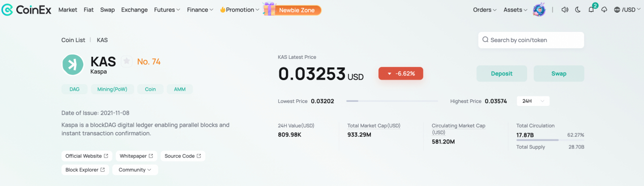Open the Market menu item

click(x=68, y=10)
